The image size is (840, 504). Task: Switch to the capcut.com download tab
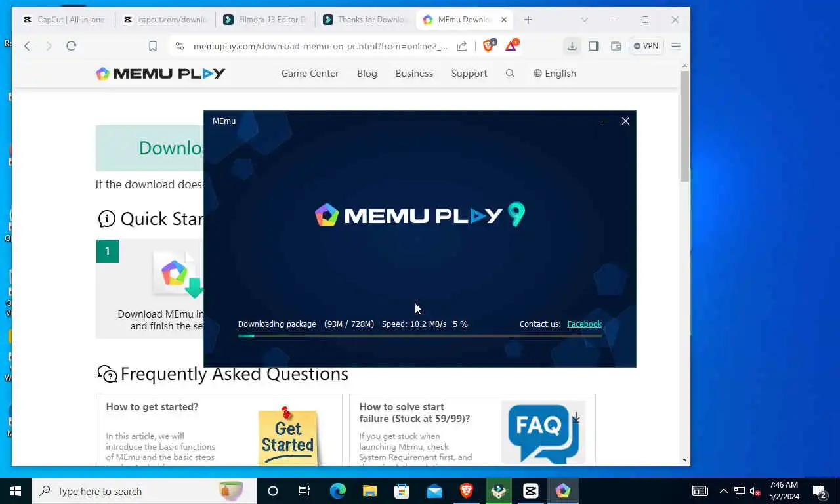(x=165, y=20)
